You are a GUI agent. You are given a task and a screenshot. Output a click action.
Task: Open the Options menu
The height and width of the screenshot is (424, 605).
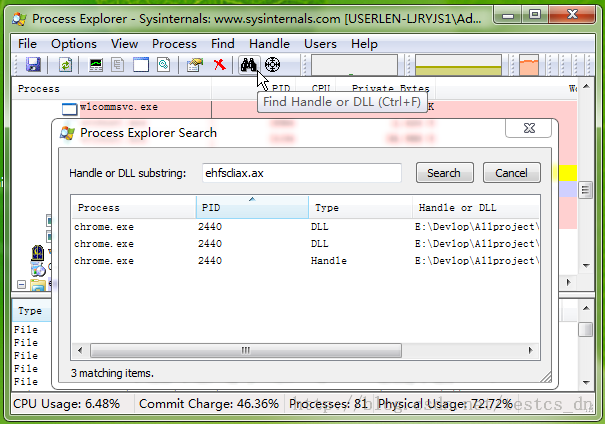click(x=74, y=44)
